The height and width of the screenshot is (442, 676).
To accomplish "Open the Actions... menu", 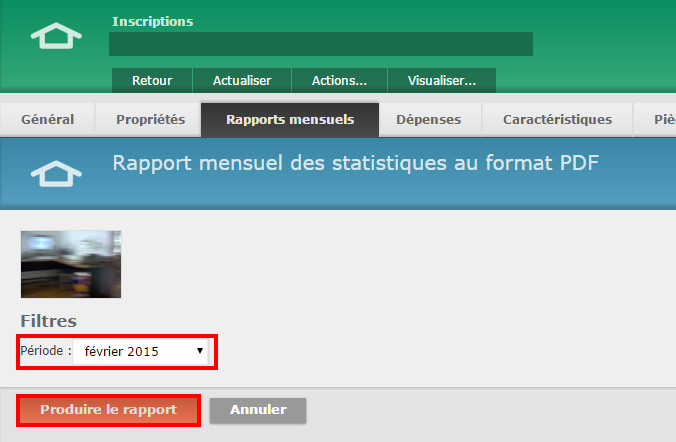I will coord(339,81).
